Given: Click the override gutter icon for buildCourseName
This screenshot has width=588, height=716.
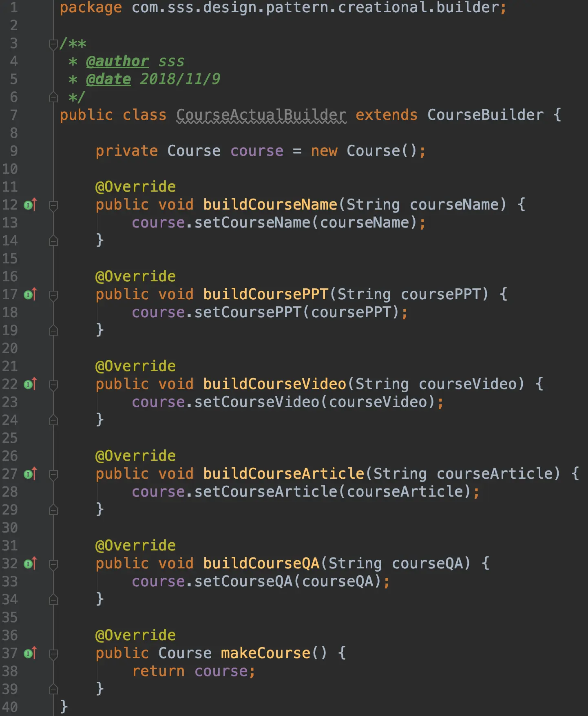Looking at the screenshot, I should click(x=30, y=205).
